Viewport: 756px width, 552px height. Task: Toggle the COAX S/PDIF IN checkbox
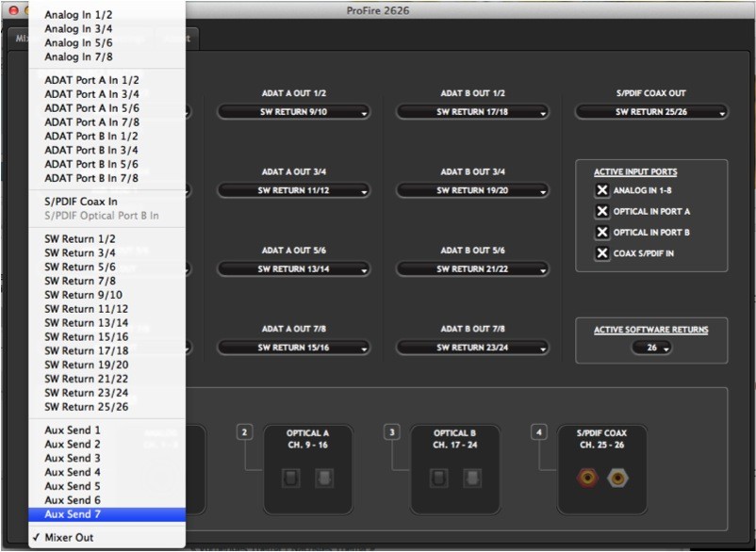[601, 253]
